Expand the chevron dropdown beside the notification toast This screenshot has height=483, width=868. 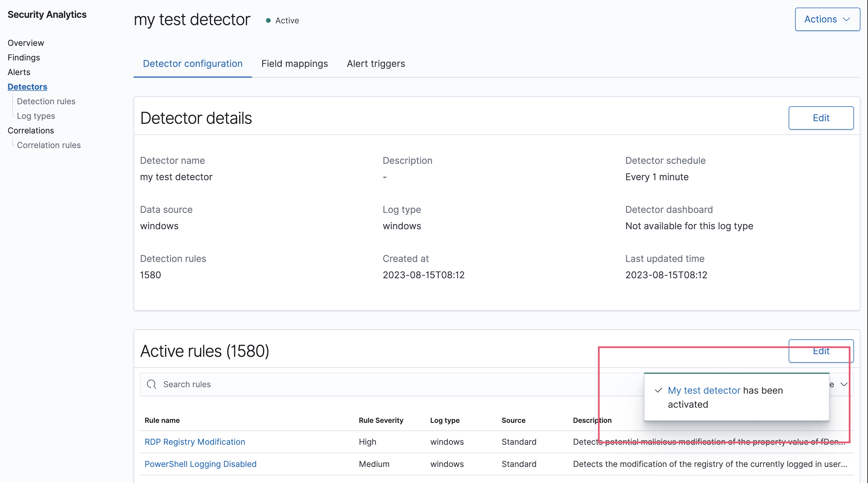(x=844, y=384)
